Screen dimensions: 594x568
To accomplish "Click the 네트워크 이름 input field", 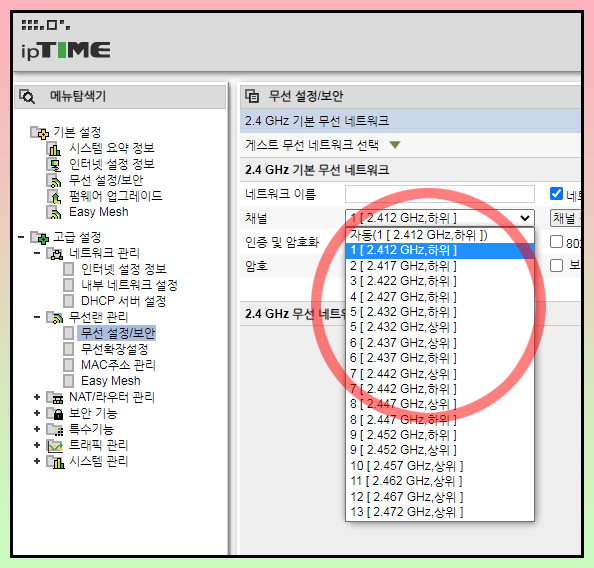I will click(x=440, y=194).
